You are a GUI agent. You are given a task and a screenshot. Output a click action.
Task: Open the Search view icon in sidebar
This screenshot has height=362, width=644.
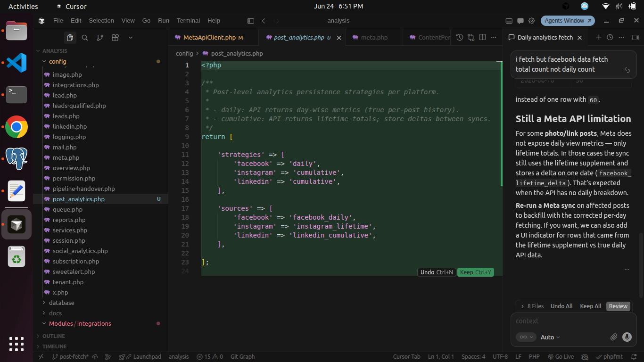[x=85, y=38]
